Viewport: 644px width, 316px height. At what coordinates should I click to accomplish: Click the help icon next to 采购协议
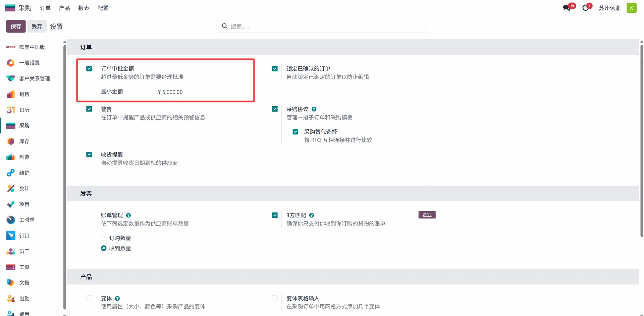click(x=314, y=109)
